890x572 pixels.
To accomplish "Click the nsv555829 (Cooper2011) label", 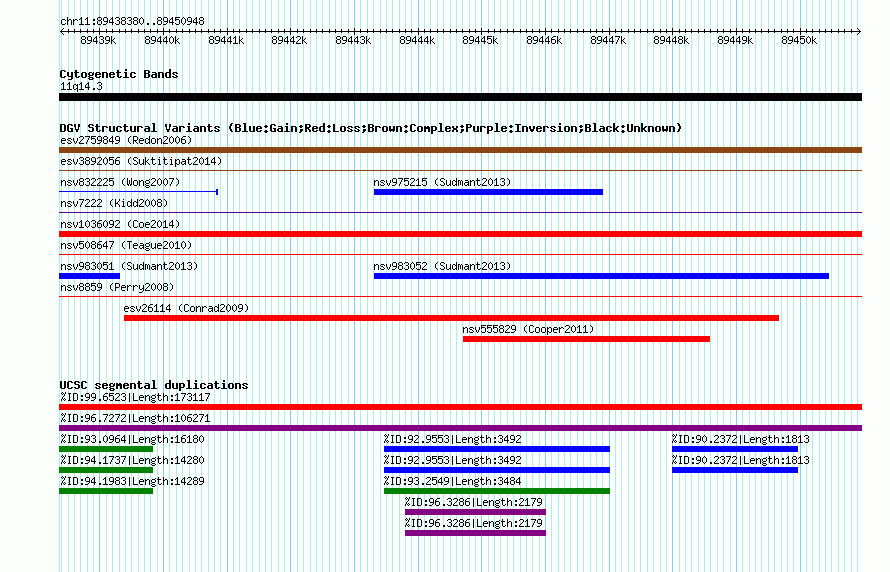I will click(528, 329).
